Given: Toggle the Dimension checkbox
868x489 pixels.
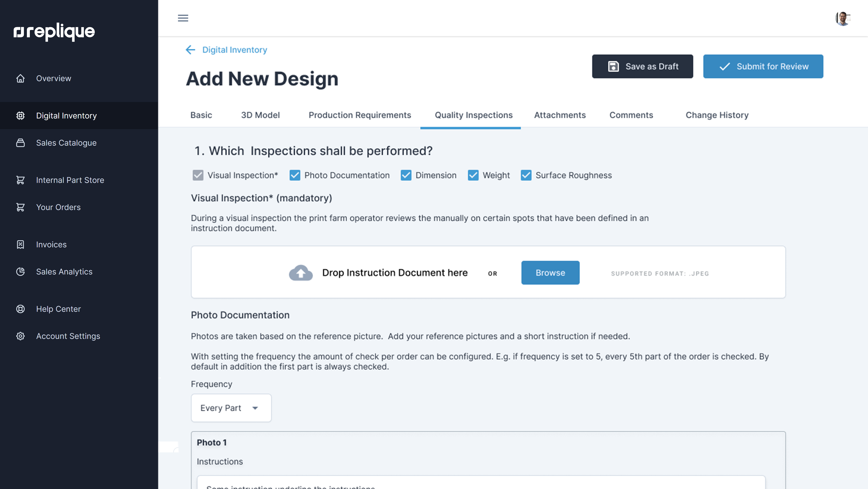Looking at the screenshot, I should (406, 175).
